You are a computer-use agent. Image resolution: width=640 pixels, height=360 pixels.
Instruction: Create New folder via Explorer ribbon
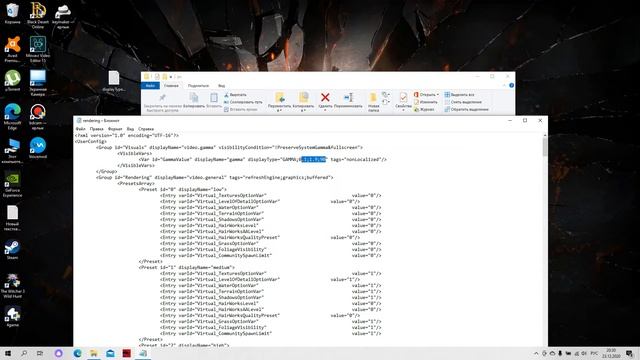(x=373, y=102)
